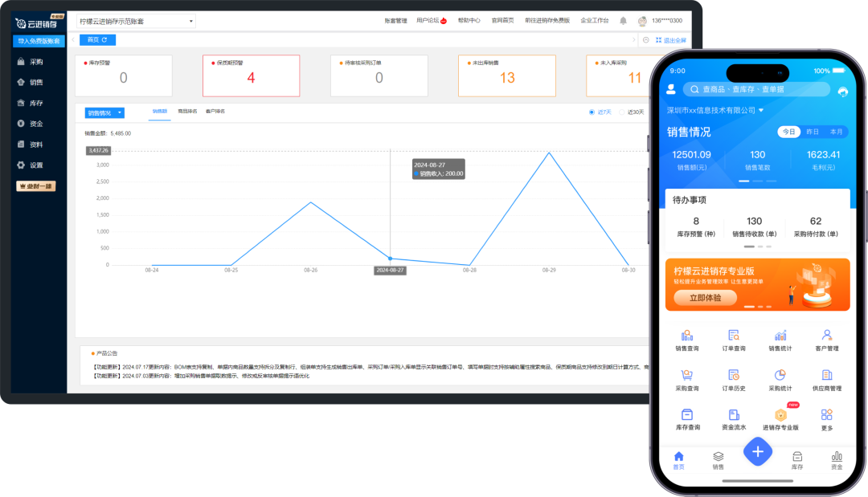Click left tab-scroll chevron before 首页
Screen dimensions: 868x497
tap(73, 40)
